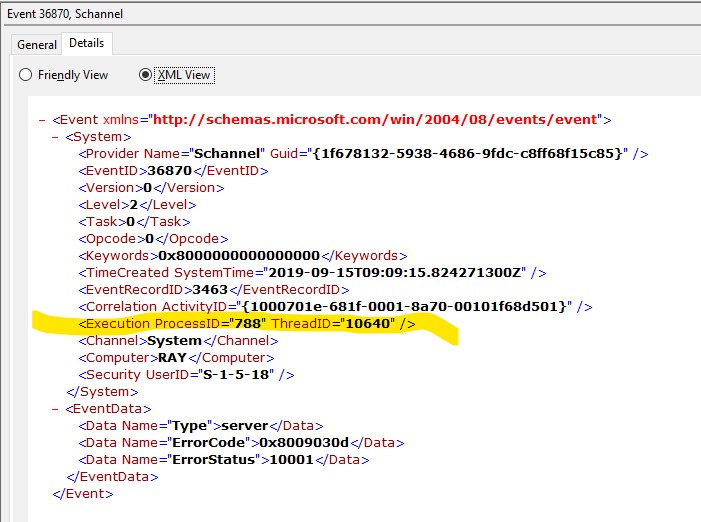The width and height of the screenshot is (701, 522).
Task: Click the Channel System line
Action: coord(178,341)
